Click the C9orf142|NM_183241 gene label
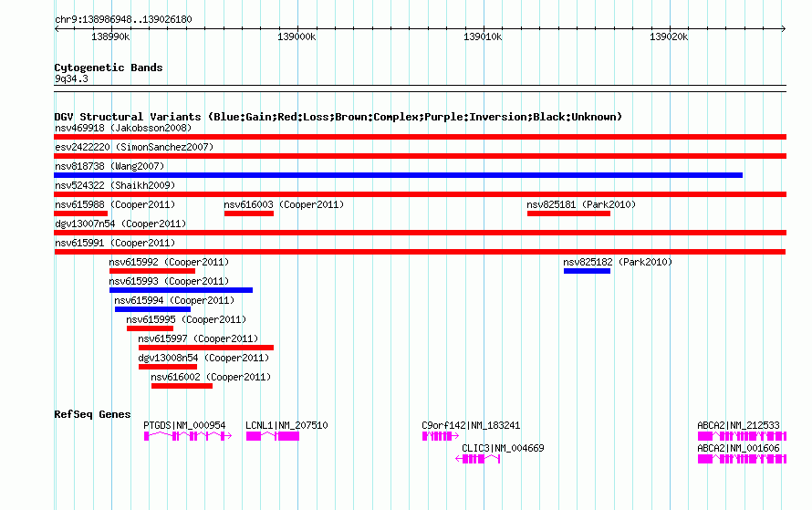 coord(471,425)
